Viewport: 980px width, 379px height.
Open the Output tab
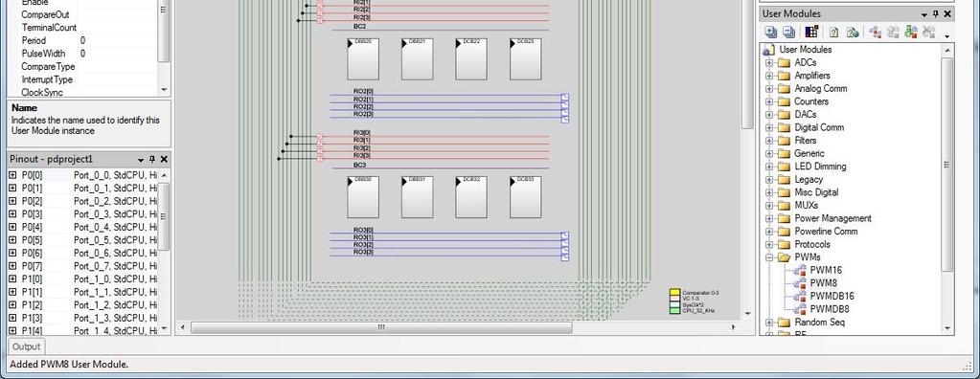[26, 346]
